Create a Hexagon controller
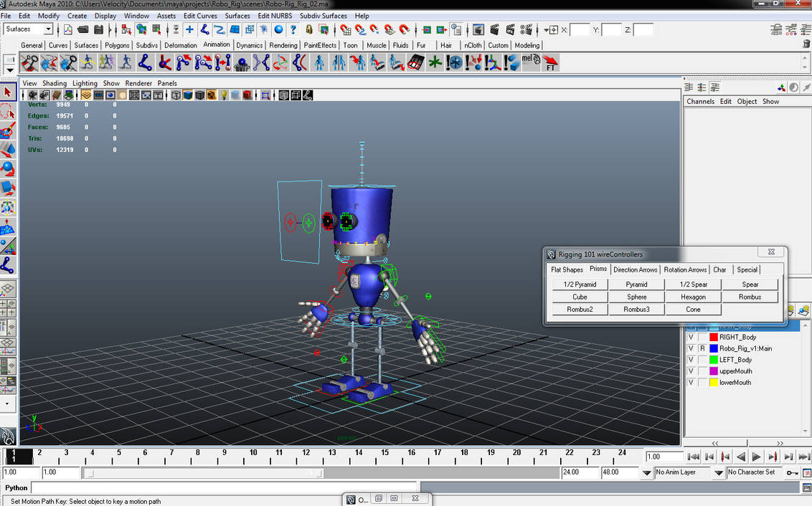Viewport: 812px width, 506px height. pyautogui.click(x=693, y=297)
